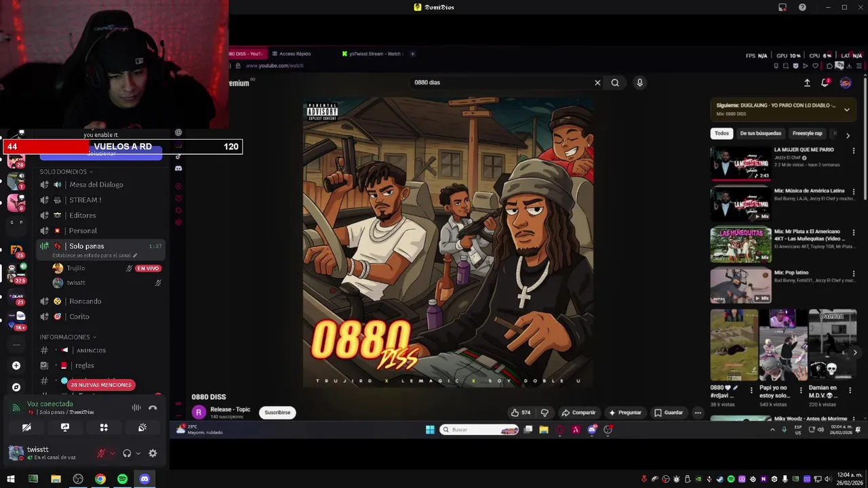Like the 0880 DISS video

click(x=521, y=413)
